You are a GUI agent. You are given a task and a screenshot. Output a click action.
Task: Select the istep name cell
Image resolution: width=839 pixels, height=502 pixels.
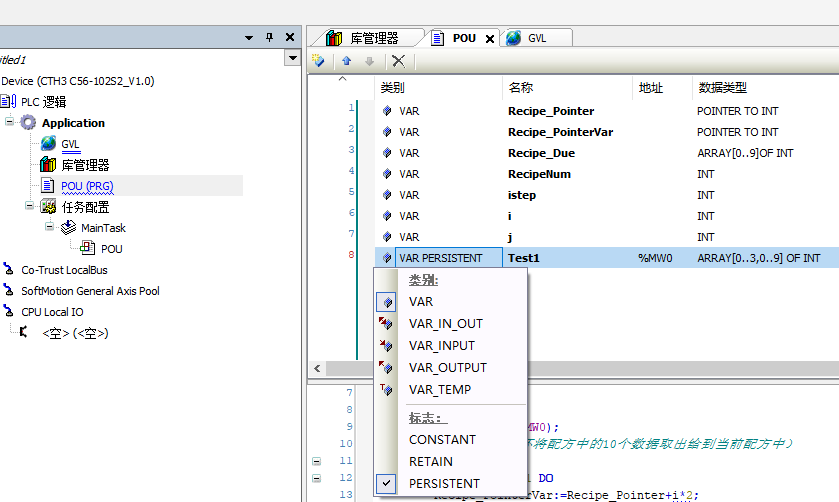click(522, 195)
